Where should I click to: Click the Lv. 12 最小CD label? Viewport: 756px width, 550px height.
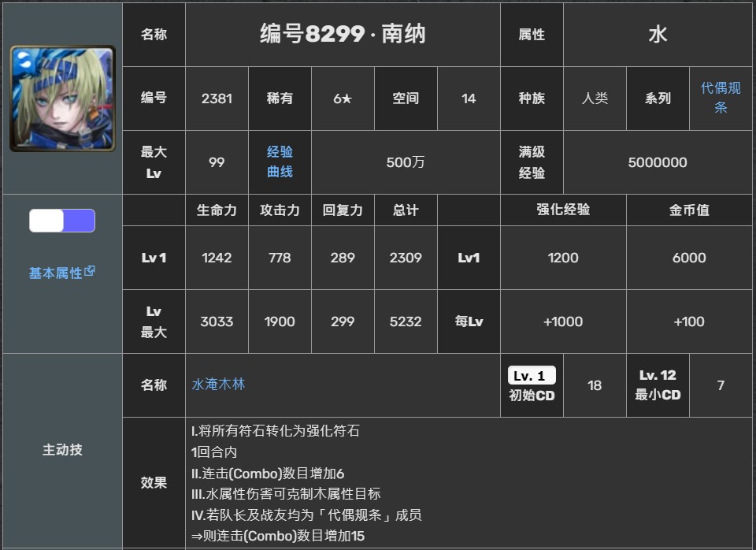[x=658, y=385]
